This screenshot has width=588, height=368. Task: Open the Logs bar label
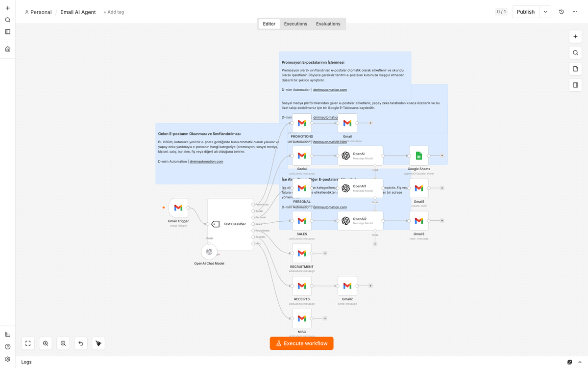(x=26, y=362)
